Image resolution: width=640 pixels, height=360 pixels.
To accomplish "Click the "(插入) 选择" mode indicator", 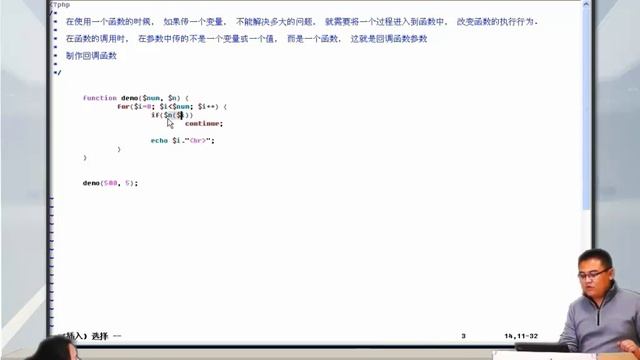I will (86, 336).
